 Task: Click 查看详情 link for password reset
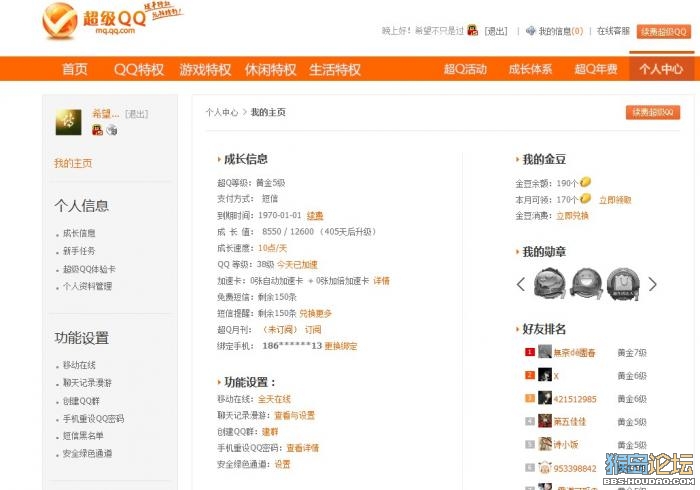(303, 448)
